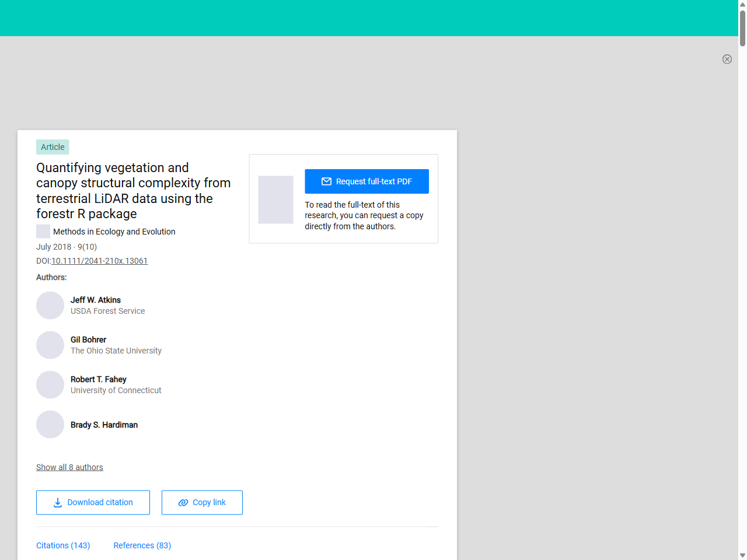This screenshot has width=747, height=560.
Task: Click the Request full-text PDF button
Action: [366, 181]
